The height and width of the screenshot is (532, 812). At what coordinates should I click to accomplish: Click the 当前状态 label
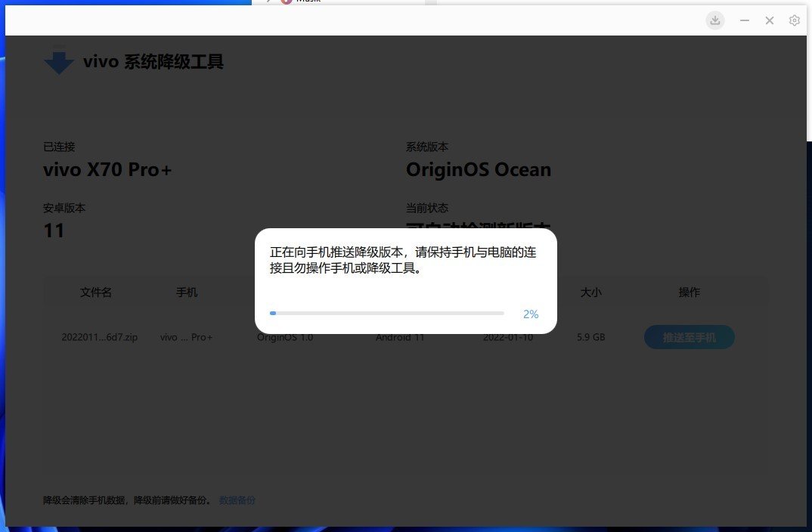point(427,208)
